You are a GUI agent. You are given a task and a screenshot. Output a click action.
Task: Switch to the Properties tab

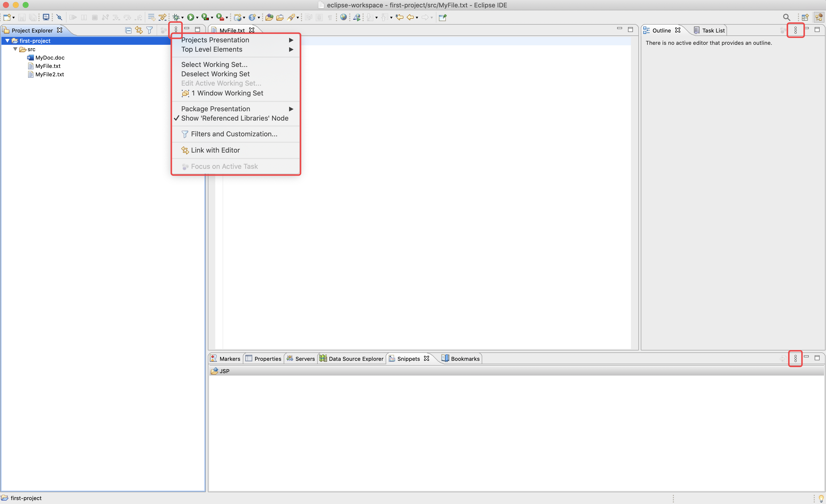click(264, 359)
